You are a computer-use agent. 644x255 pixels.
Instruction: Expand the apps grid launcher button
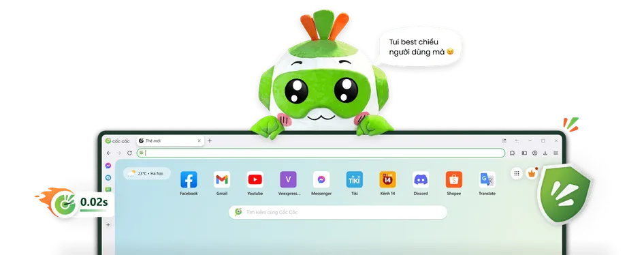click(x=517, y=173)
